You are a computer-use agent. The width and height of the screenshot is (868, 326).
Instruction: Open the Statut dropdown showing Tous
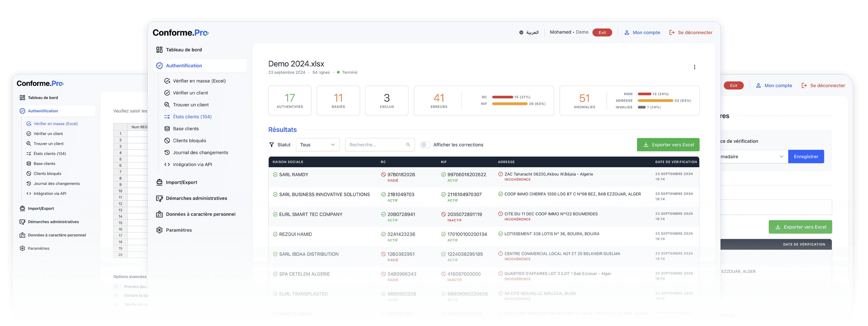click(x=317, y=145)
